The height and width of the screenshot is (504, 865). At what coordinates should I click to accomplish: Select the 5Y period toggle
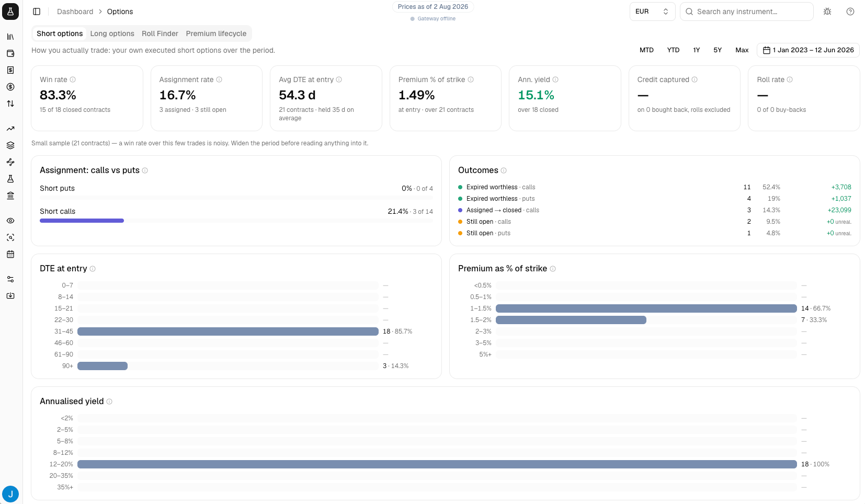coord(718,50)
